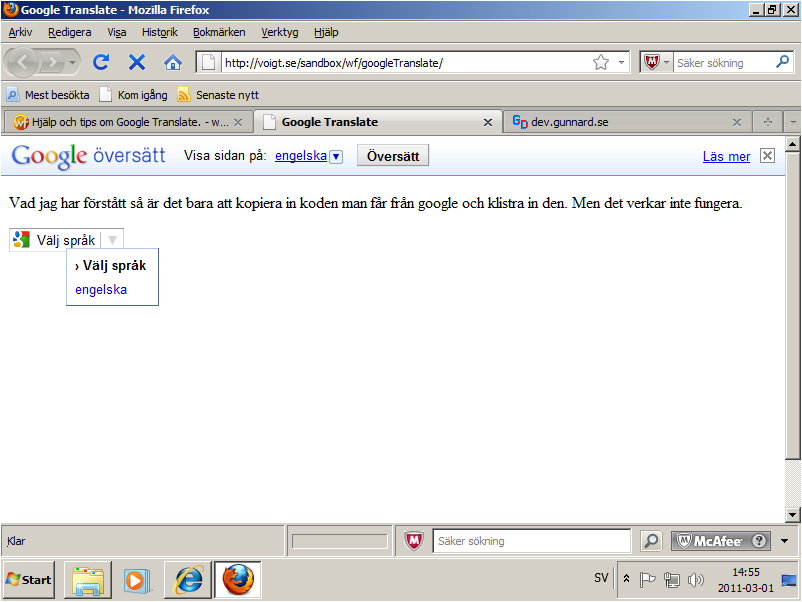802x602 pixels.
Task: Launch Internet Explorer from the taskbar
Action: pyautogui.click(x=188, y=580)
